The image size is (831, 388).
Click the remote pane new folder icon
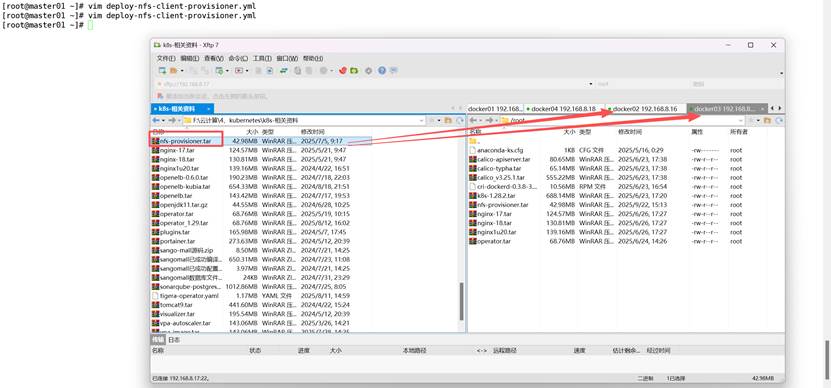click(x=766, y=121)
